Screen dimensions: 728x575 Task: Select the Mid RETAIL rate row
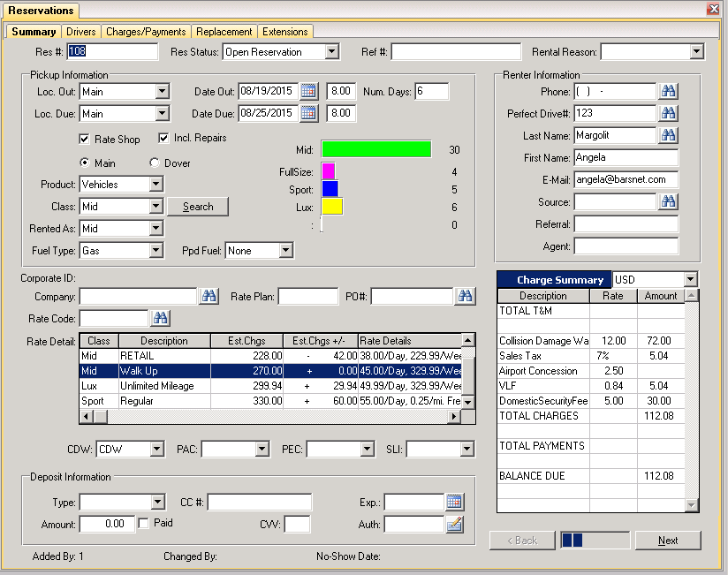pos(270,355)
